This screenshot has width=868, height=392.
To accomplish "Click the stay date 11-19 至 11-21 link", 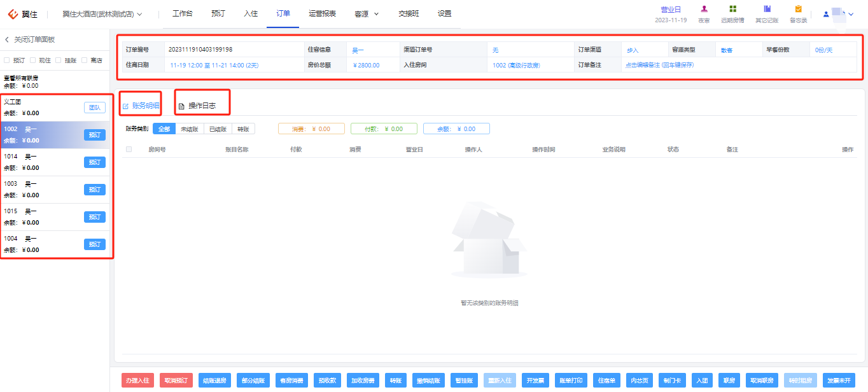I will click(214, 65).
